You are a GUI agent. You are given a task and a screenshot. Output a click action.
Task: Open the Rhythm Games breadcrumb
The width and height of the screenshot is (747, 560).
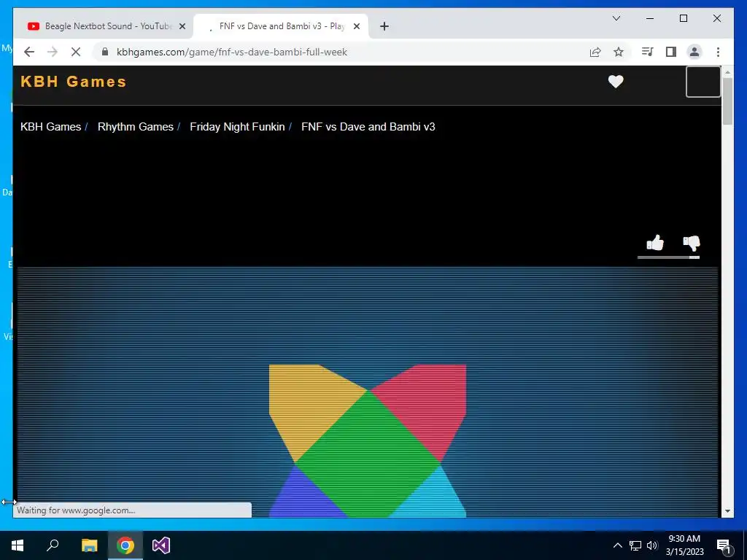point(135,127)
